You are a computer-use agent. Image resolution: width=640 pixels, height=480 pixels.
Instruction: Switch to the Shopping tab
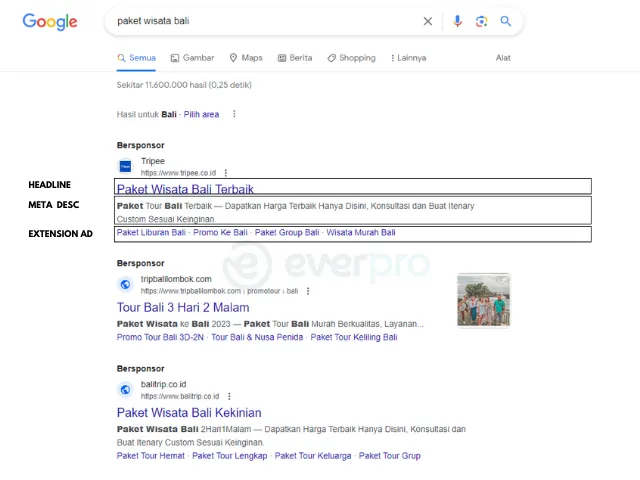pyautogui.click(x=351, y=58)
